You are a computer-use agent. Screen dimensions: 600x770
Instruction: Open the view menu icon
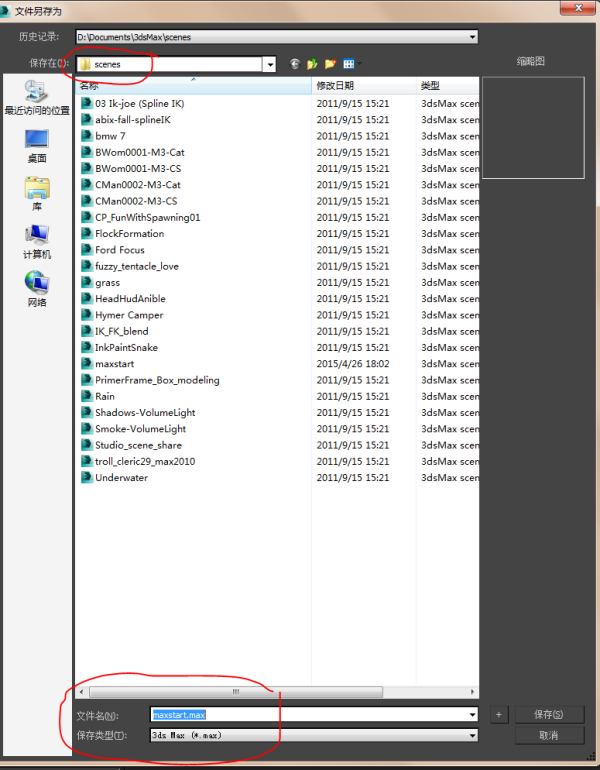click(349, 64)
